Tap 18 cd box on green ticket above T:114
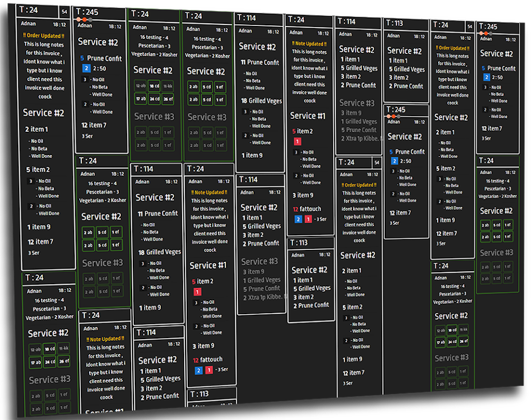Image resolution: width=531 pixels, height=420 pixels. coord(155,86)
